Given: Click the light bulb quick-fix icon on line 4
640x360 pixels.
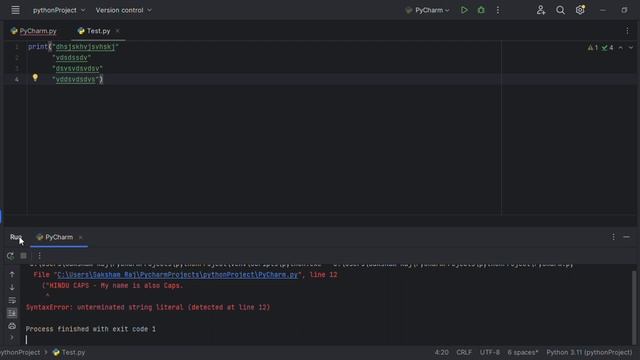Looking at the screenshot, I should 35,77.
